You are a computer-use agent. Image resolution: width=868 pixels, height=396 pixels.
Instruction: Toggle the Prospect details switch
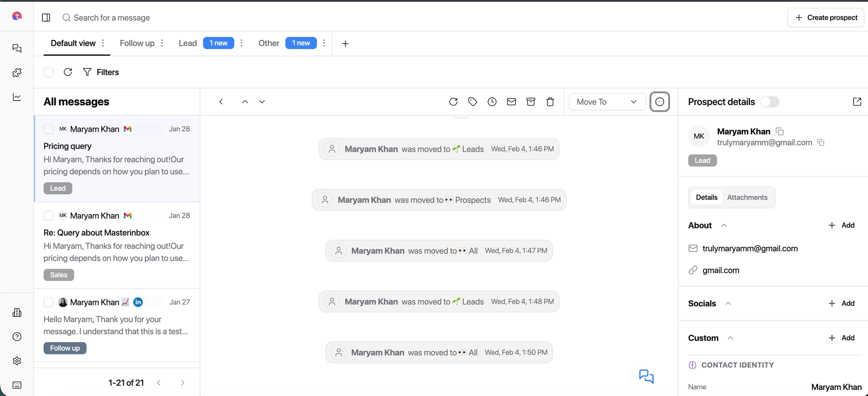[770, 102]
